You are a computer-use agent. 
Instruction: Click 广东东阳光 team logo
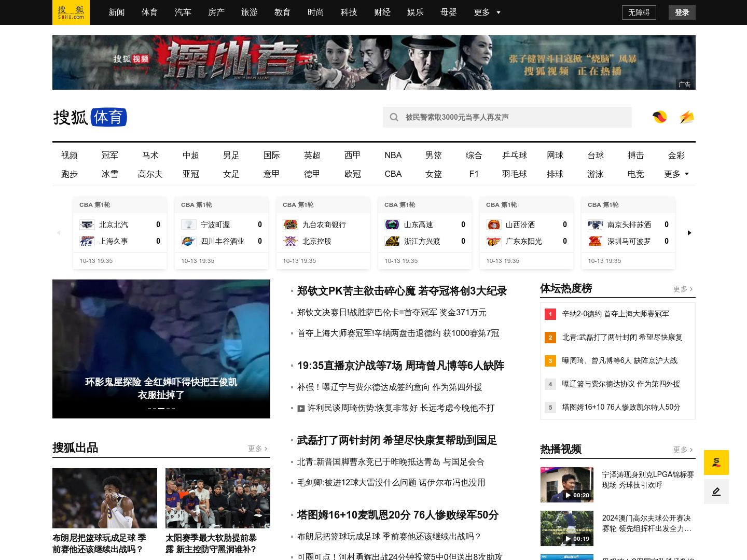click(x=494, y=241)
